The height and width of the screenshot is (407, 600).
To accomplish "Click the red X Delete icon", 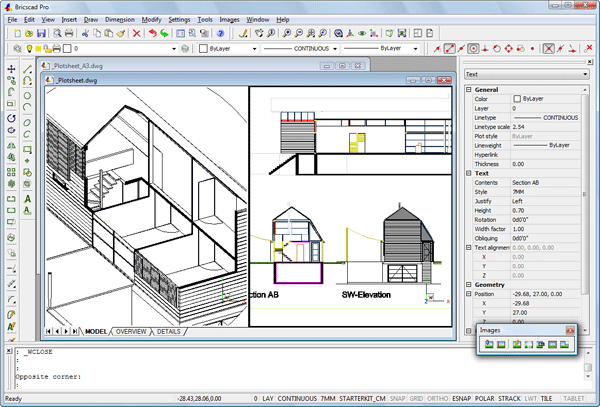I will click(x=137, y=34).
